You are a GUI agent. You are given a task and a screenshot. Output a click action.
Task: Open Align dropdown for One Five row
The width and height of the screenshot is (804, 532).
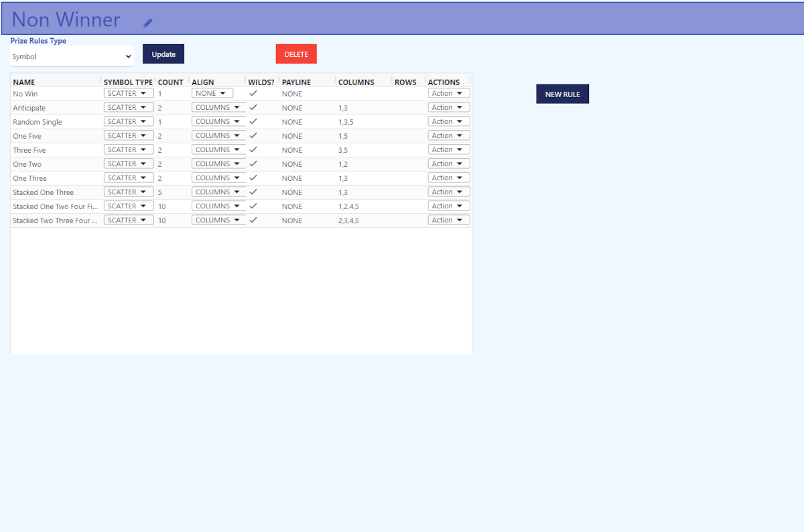(218, 135)
